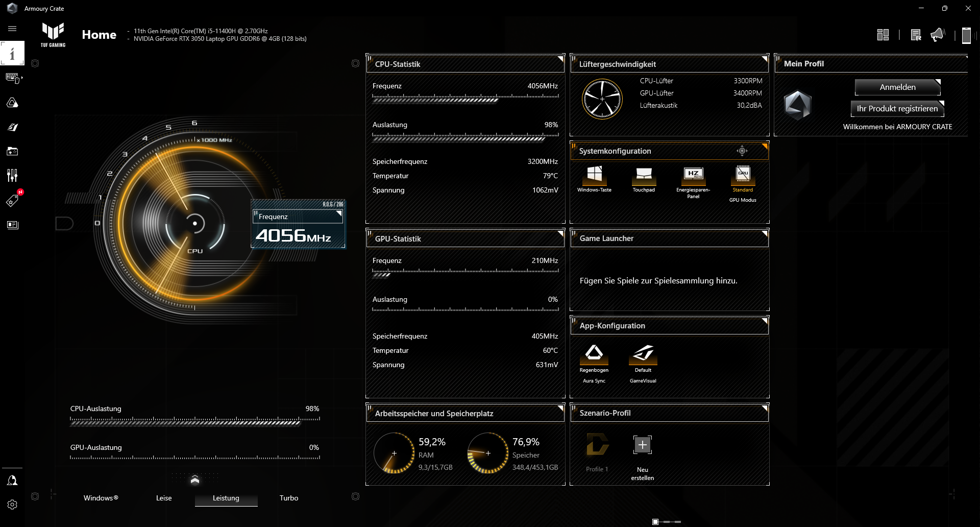Viewport: 980px width, 527px height.
Task: Open User Center icon at sidebar bottom
Action: click(12, 481)
